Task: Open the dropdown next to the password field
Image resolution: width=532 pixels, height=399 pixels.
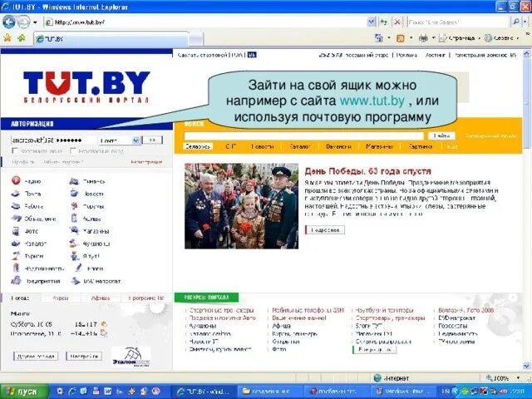Action: tap(136, 140)
